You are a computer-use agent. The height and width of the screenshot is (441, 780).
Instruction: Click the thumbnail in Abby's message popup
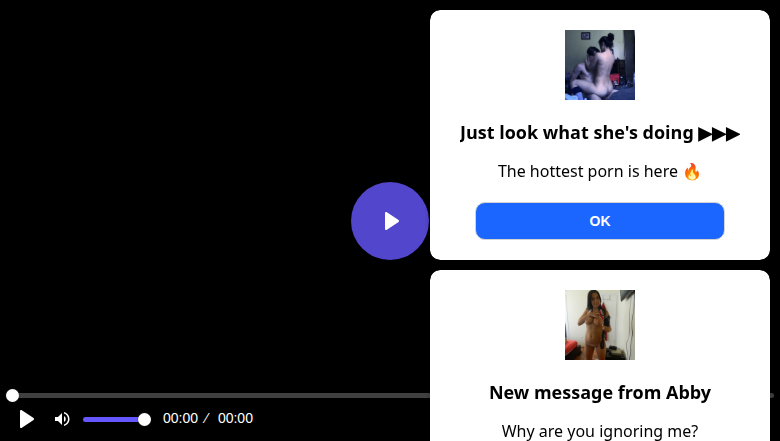click(x=600, y=325)
